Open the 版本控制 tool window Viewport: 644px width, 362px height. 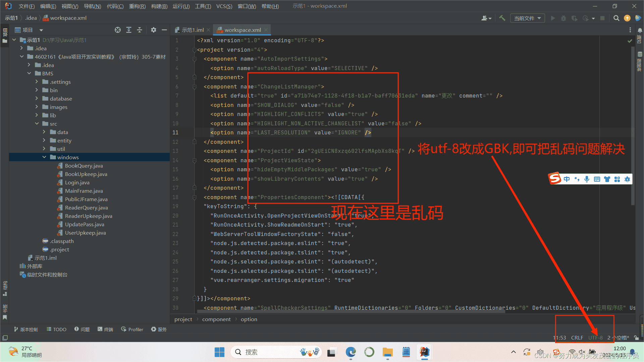point(26,329)
